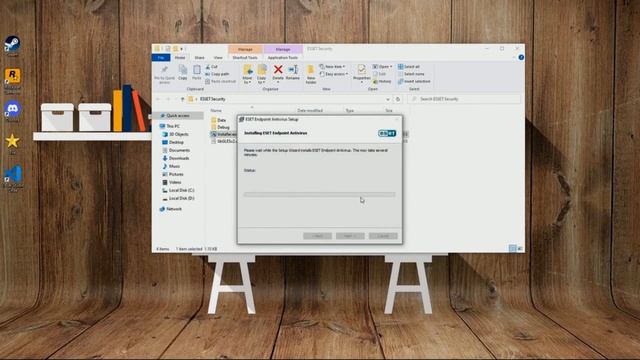This screenshot has width=640, height=360.
Task: Open the Application Tools tab
Action: point(283,58)
